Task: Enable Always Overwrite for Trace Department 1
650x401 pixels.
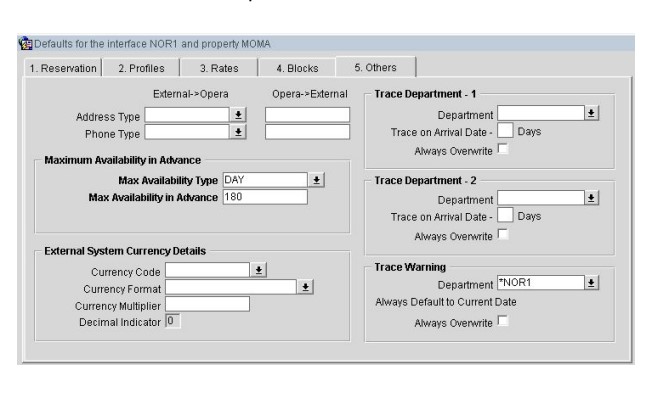Action: click(x=502, y=150)
